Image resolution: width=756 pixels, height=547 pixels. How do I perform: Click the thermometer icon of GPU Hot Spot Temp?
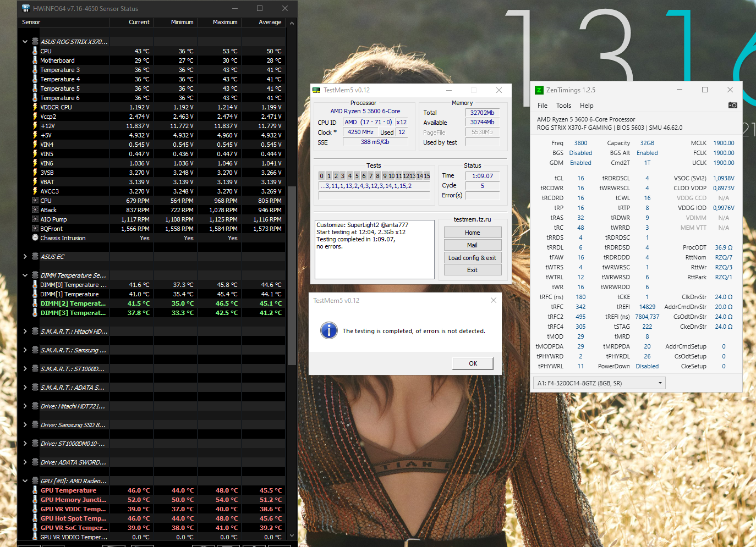(35, 518)
